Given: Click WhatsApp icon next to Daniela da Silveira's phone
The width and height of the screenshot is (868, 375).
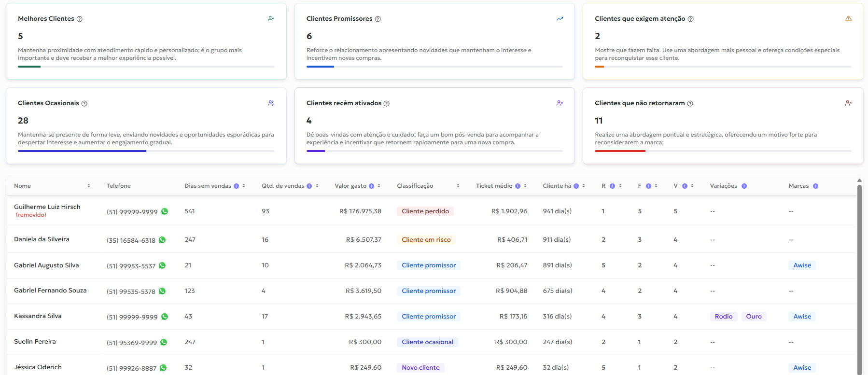Looking at the screenshot, I should (x=162, y=240).
